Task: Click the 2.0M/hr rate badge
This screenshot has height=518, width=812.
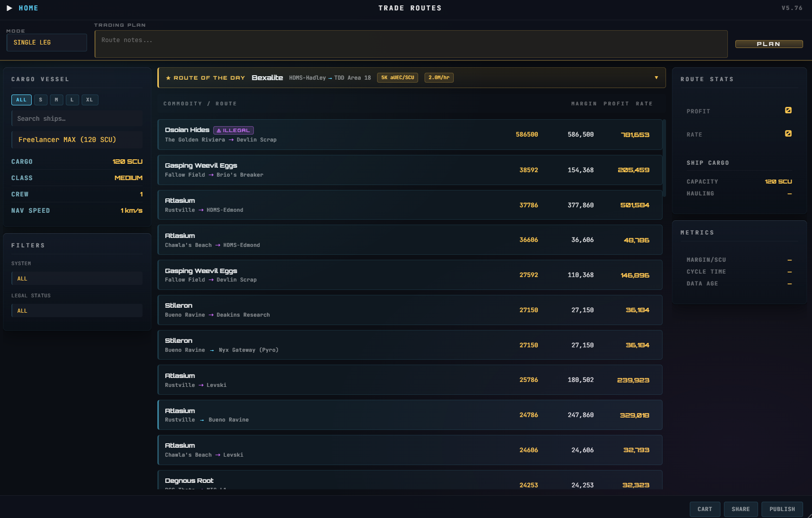Action: pos(439,78)
